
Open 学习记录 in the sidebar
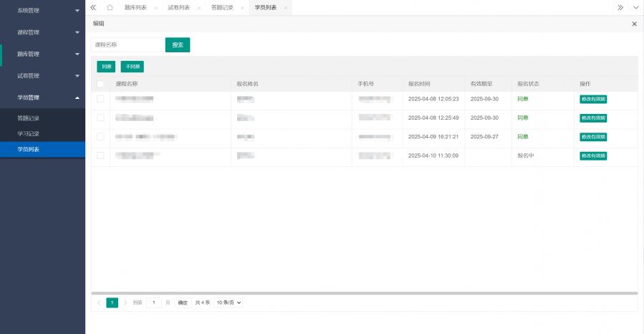click(x=29, y=133)
